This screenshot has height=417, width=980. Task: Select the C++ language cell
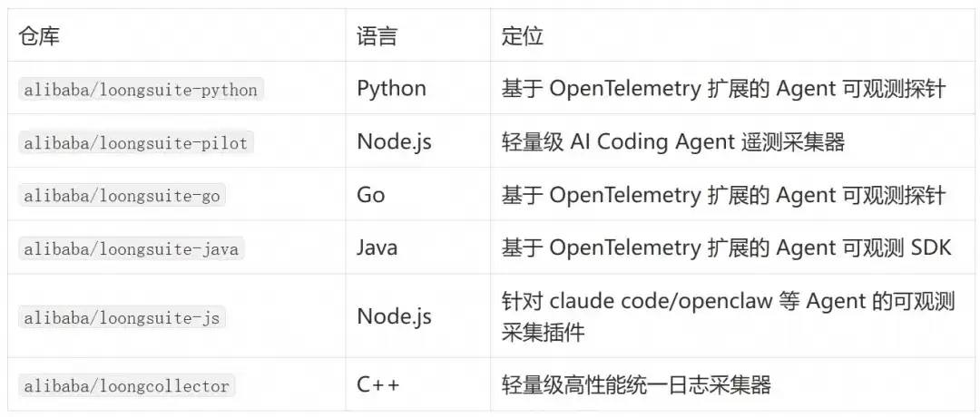click(378, 384)
